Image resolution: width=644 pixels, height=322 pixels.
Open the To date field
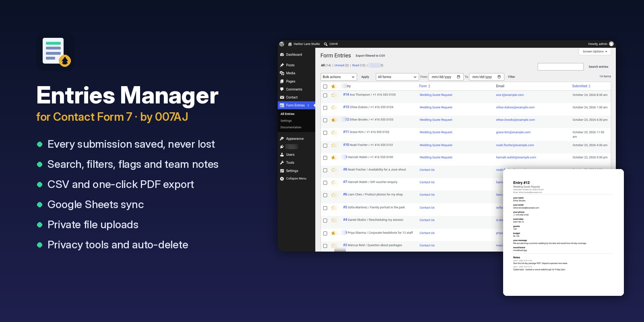pyautogui.click(x=487, y=77)
